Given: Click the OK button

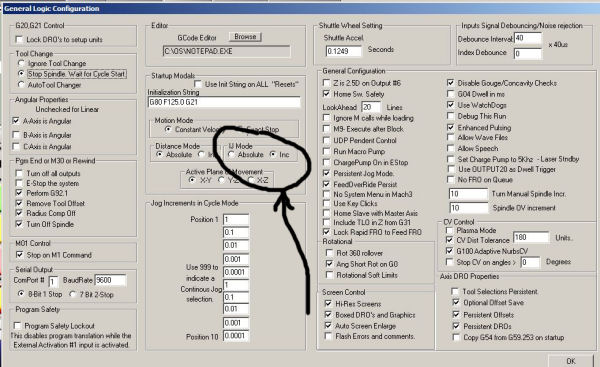Looking at the screenshot, I should pyautogui.click(x=571, y=361).
